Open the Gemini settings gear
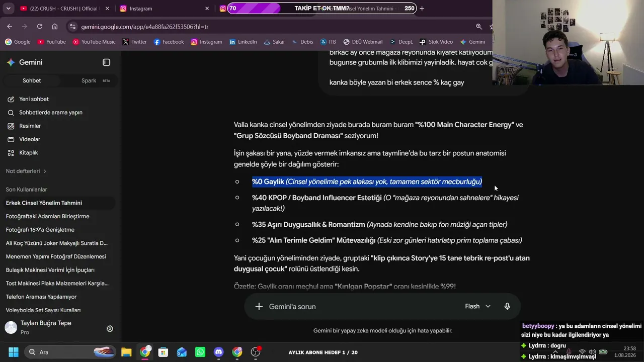Screen dimensions: 644x362 [x=110, y=329]
